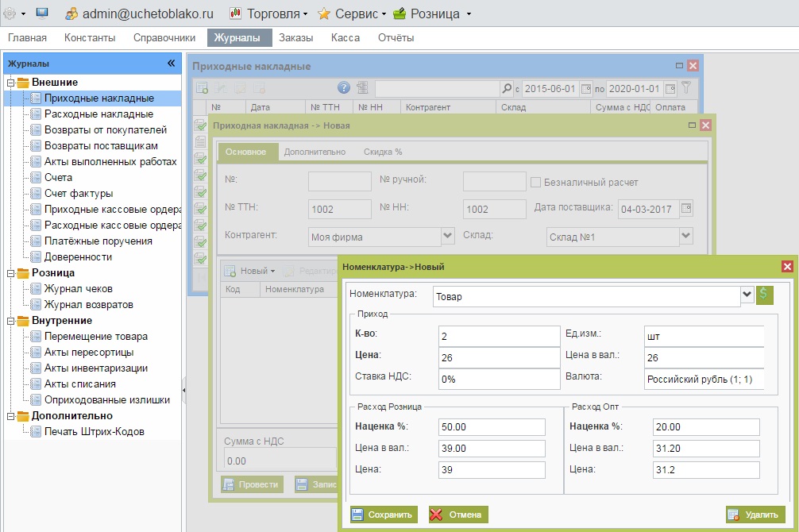This screenshot has height=532, width=799.
Task: Open the Розница dropdown menu
Action: pos(432,13)
